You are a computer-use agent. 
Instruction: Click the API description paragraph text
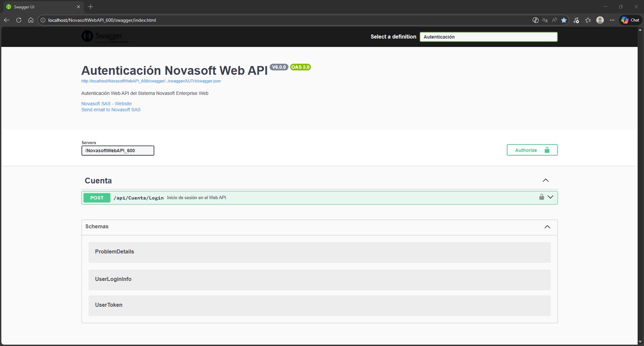[x=145, y=93]
